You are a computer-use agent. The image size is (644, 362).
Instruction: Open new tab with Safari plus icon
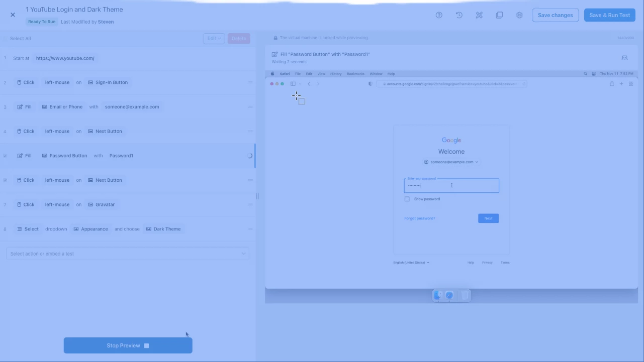pos(621,84)
